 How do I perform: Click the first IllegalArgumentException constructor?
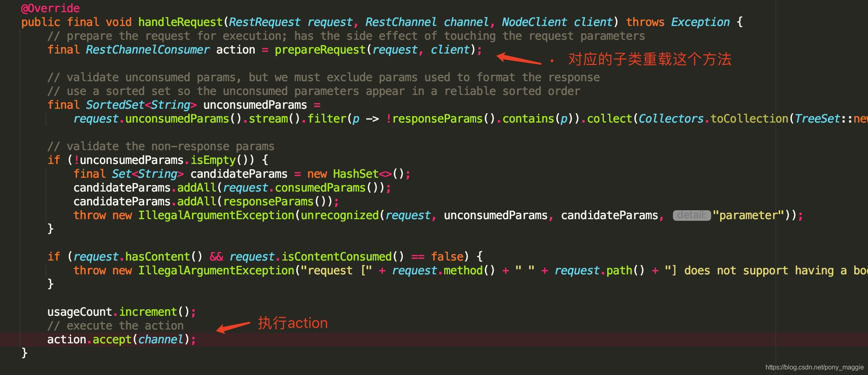point(216,215)
